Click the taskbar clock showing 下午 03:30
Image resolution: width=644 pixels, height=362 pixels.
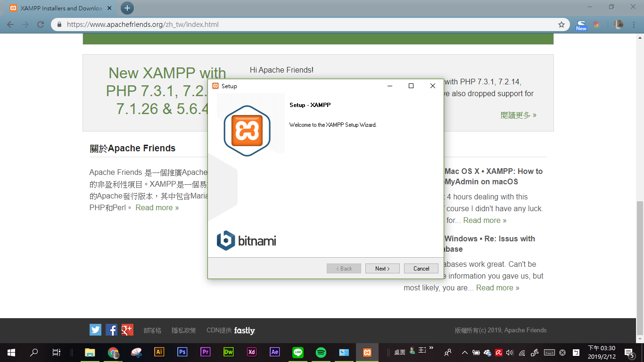point(602,352)
